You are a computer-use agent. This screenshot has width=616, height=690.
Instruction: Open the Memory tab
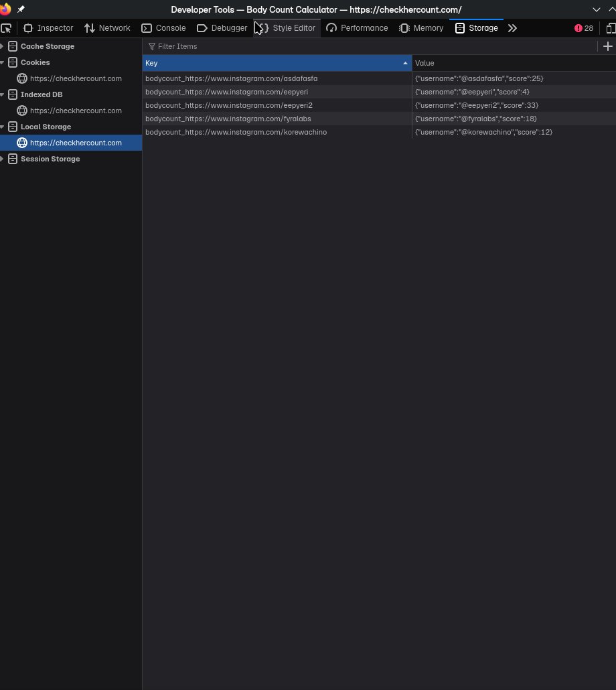tap(421, 28)
